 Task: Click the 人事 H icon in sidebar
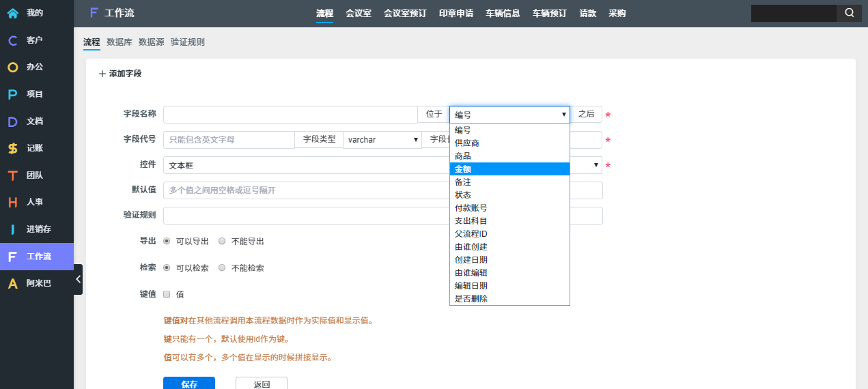tap(12, 202)
